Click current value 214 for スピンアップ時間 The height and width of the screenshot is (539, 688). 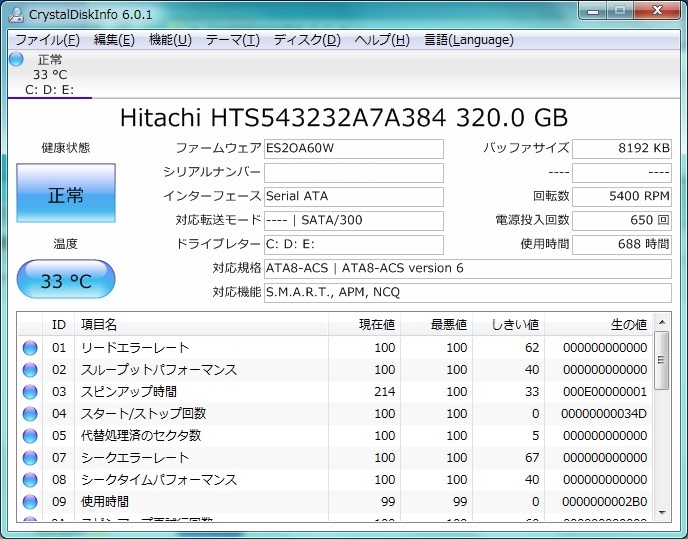pyautogui.click(x=385, y=392)
